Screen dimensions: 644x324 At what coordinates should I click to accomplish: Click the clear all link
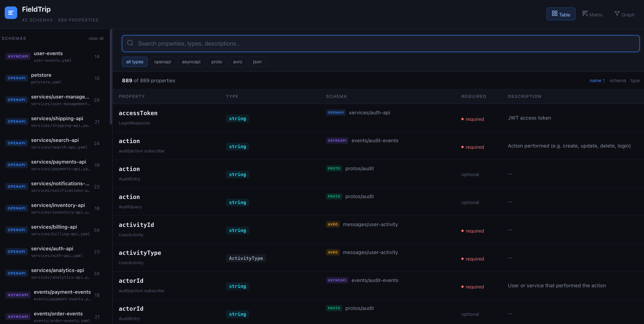point(96,38)
